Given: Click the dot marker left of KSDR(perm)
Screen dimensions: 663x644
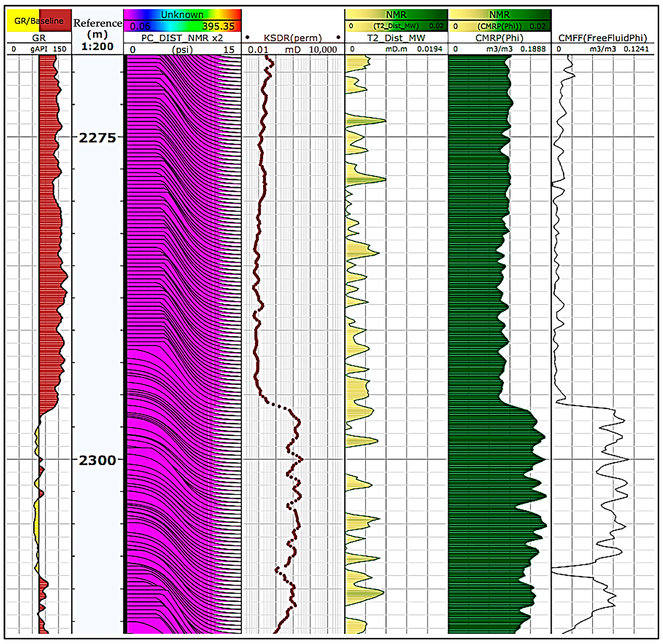Looking at the screenshot, I should pos(248,37).
